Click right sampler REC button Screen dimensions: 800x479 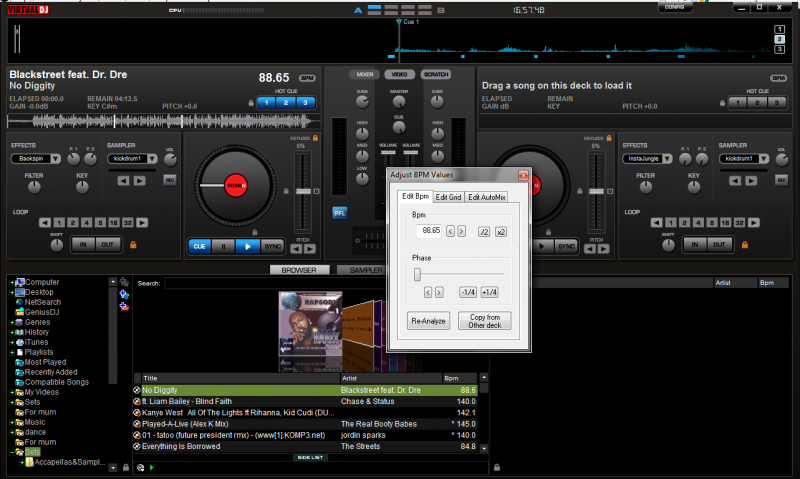click(x=781, y=180)
